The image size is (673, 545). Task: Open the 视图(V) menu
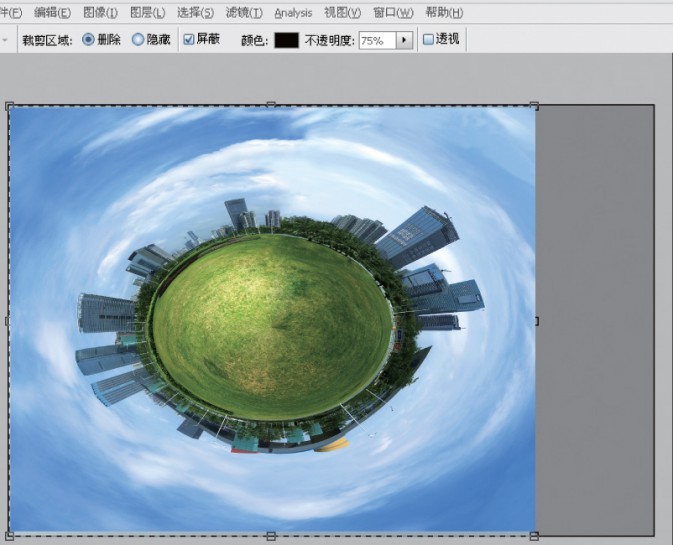343,13
